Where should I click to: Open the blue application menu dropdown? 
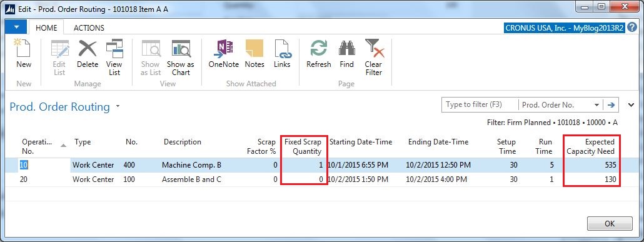pos(16,28)
